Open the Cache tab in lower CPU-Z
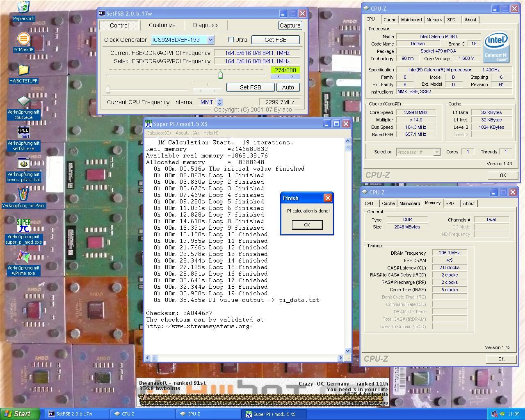This screenshot has height=420, width=525. (388, 203)
